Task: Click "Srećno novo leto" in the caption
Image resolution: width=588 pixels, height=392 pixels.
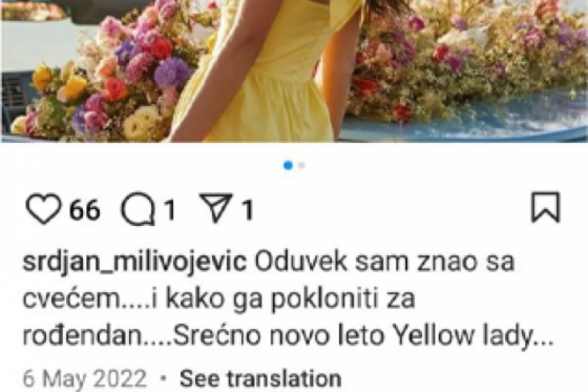Action: pos(278,336)
